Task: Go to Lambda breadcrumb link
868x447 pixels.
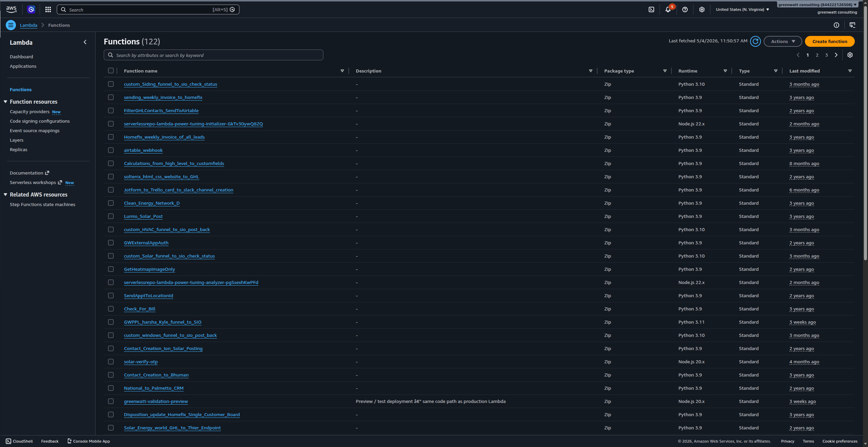Action: click(x=28, y=25)
